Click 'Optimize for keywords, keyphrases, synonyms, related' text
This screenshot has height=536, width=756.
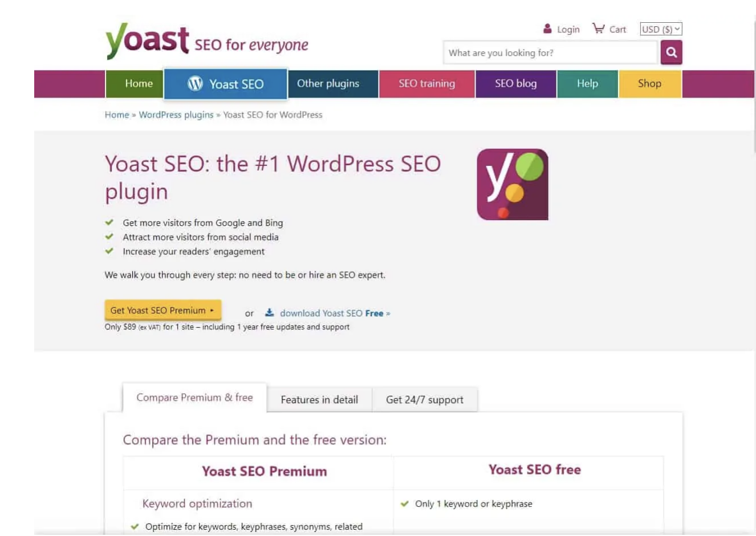tap(254, 526)
